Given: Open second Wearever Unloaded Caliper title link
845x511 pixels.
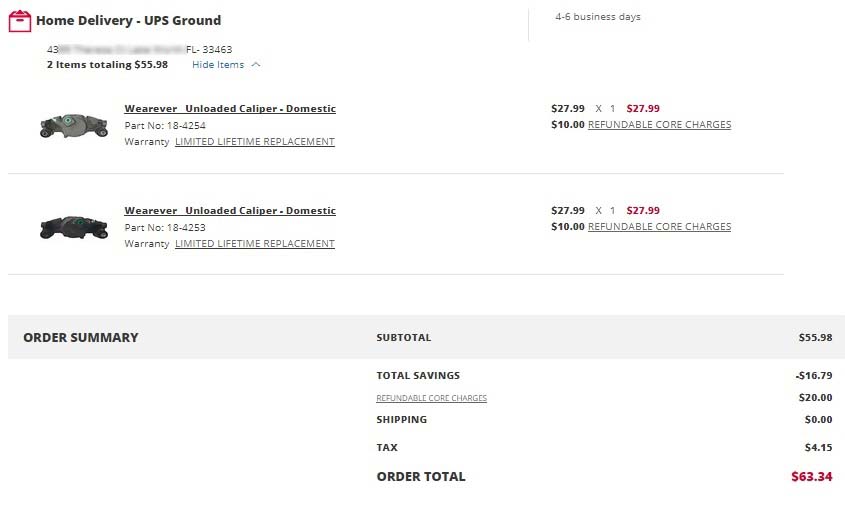Looking at the screenshot, I should [x=230, y=210].
